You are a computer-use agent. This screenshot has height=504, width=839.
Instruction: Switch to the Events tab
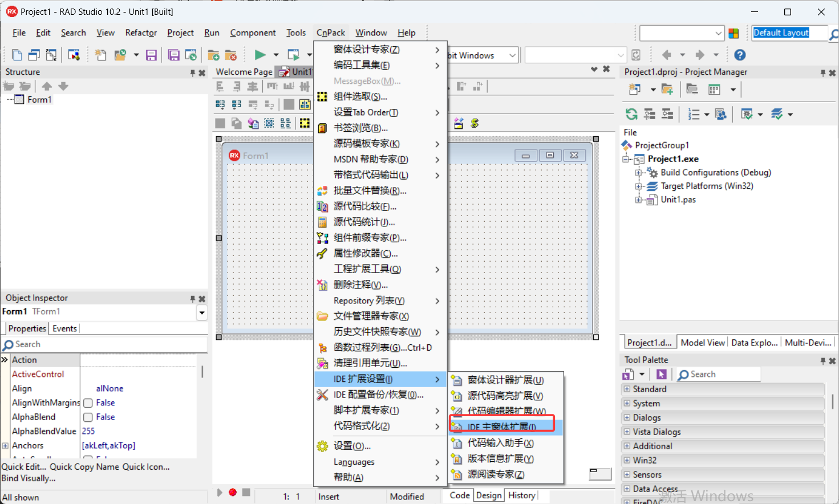(x=64, y=328)
